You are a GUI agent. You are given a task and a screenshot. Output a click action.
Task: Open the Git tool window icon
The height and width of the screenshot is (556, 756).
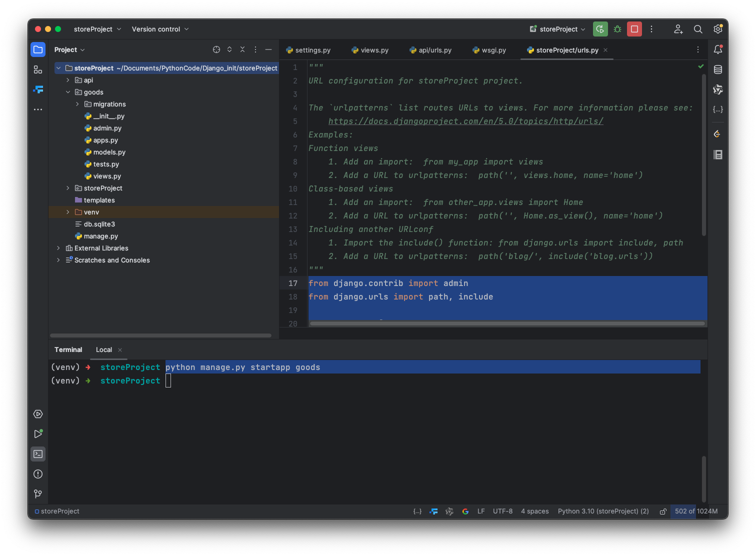(38, 494)
